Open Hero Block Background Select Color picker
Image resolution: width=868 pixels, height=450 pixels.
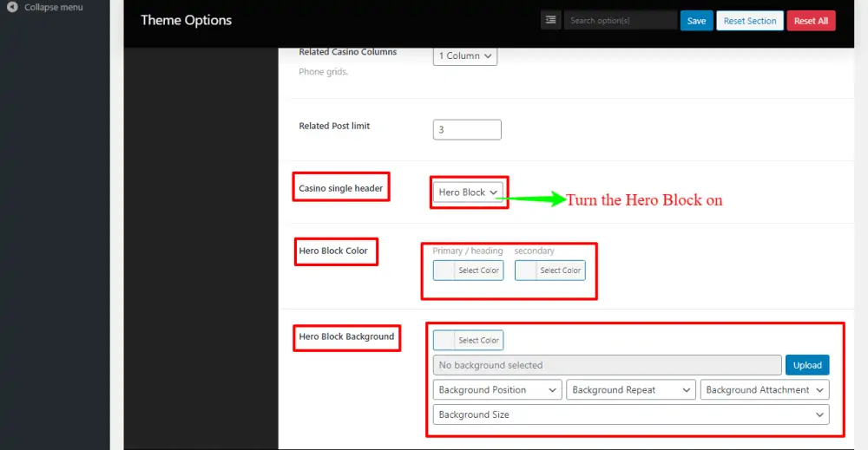(x=468, y=340)
